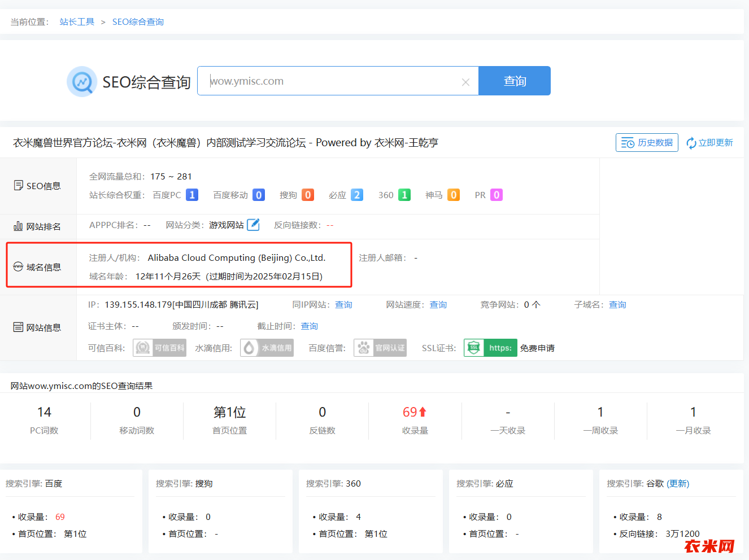
Task: Click the PR badge 0
Action: [497, 195]
